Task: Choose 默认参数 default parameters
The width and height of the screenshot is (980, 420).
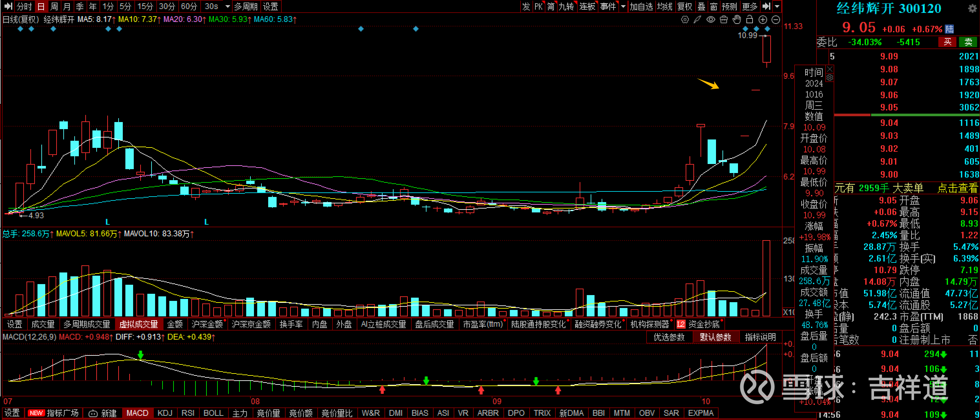Action: click(x=715, y=337)
